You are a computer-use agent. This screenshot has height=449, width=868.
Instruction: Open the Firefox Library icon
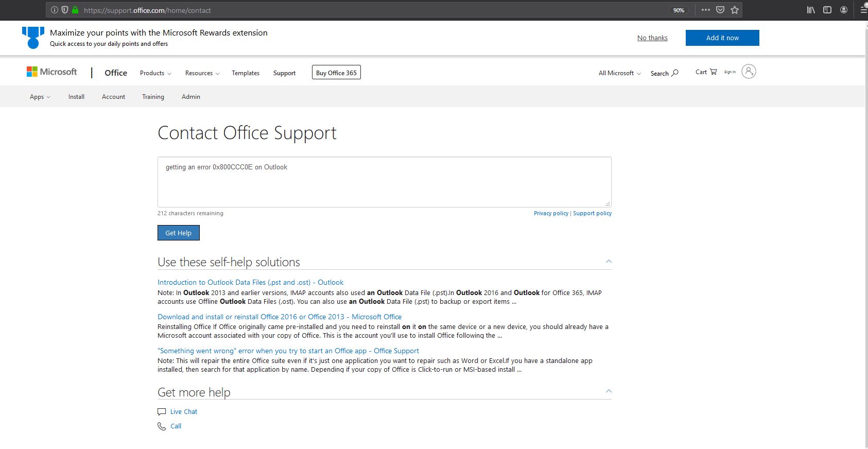(x=811, y=10)
